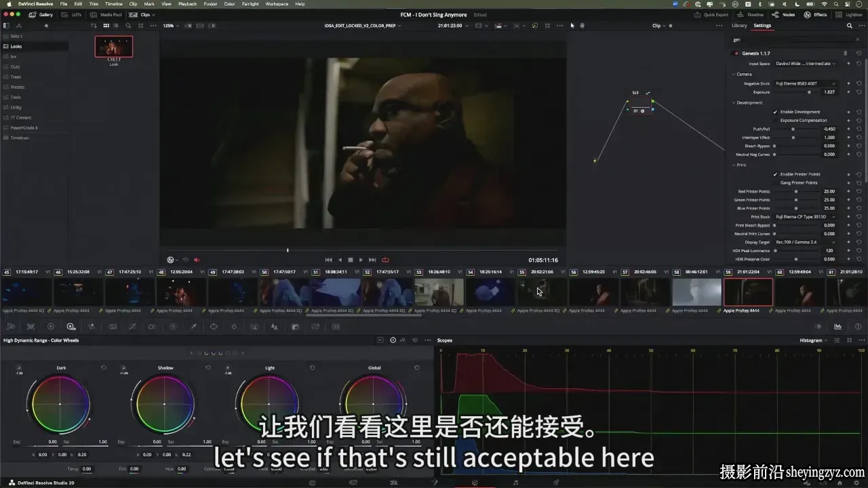Select the 1.15.1.T Look still

(114, 47)
